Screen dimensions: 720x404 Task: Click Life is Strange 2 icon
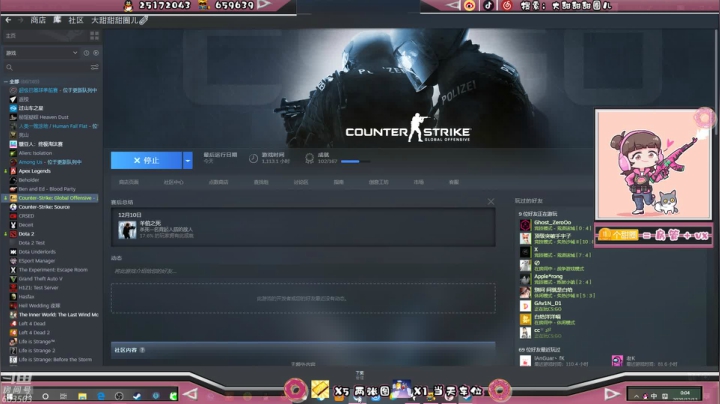tap(13, 351)
